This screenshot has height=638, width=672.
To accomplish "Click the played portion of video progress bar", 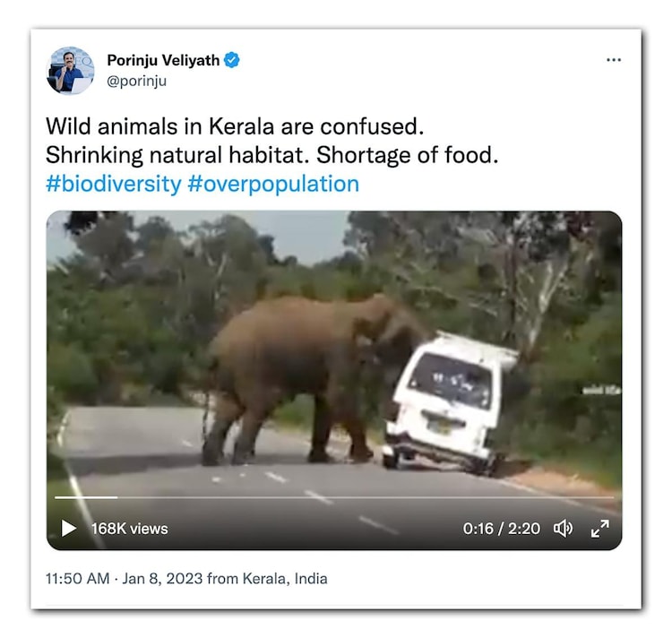I will point(85,497).
